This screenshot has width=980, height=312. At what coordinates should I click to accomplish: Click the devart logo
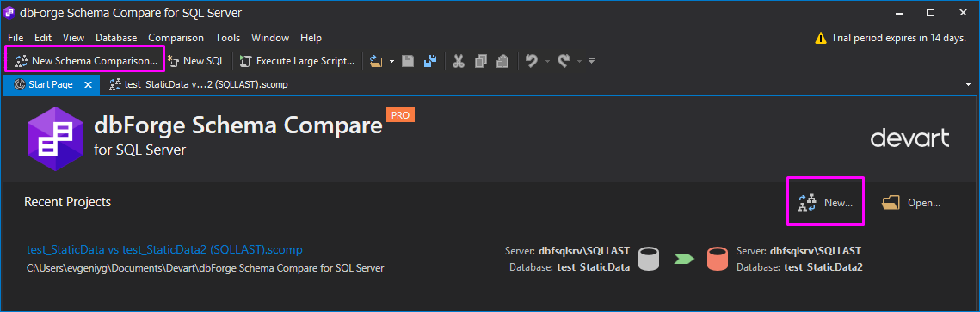coord(910,138)
